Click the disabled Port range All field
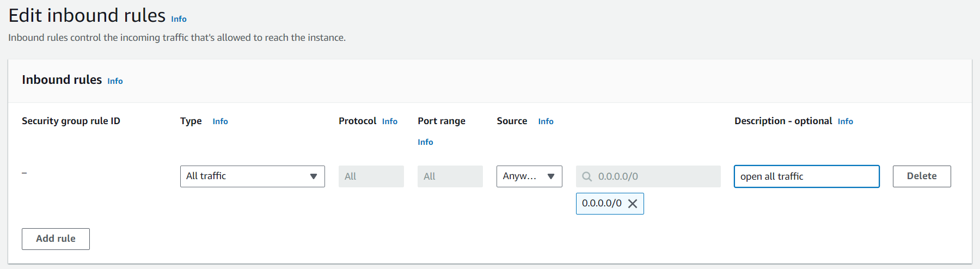 450,176
